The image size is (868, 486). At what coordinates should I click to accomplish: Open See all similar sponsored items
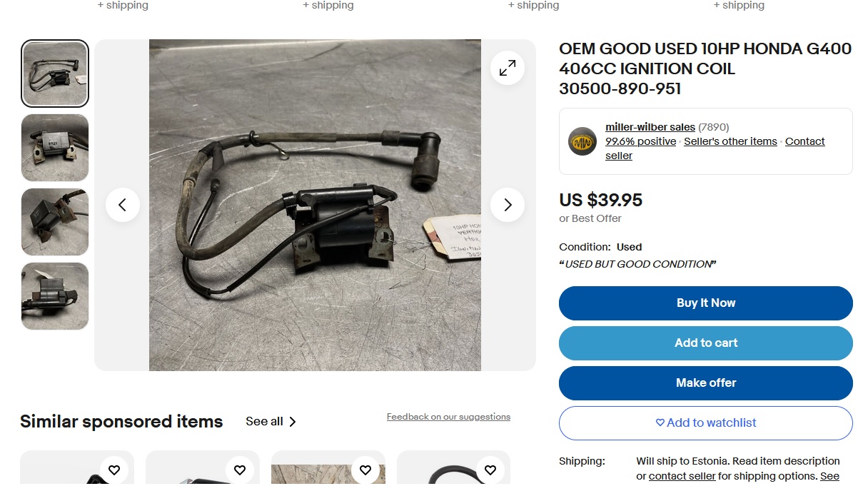271,421
